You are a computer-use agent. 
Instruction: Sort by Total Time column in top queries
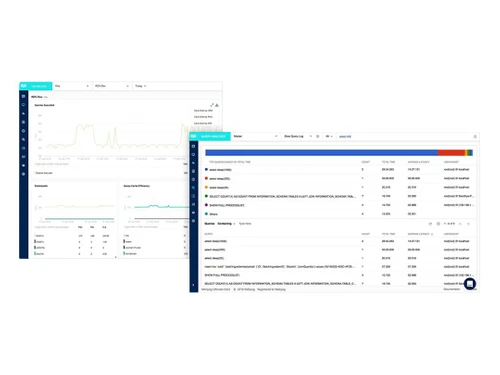pos(388,162)
